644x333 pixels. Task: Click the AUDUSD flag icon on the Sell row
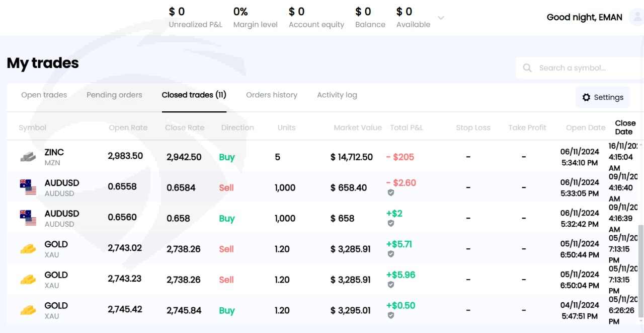[28, 187]
